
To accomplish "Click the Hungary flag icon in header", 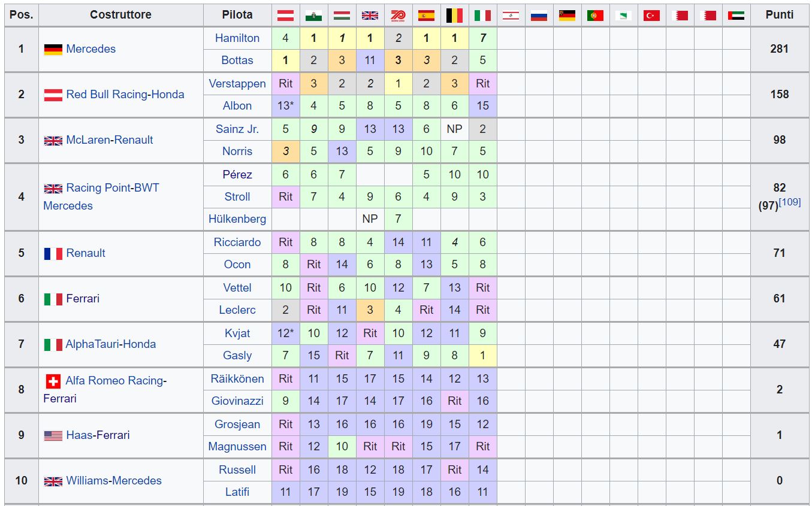I will [x=342, y=16].
